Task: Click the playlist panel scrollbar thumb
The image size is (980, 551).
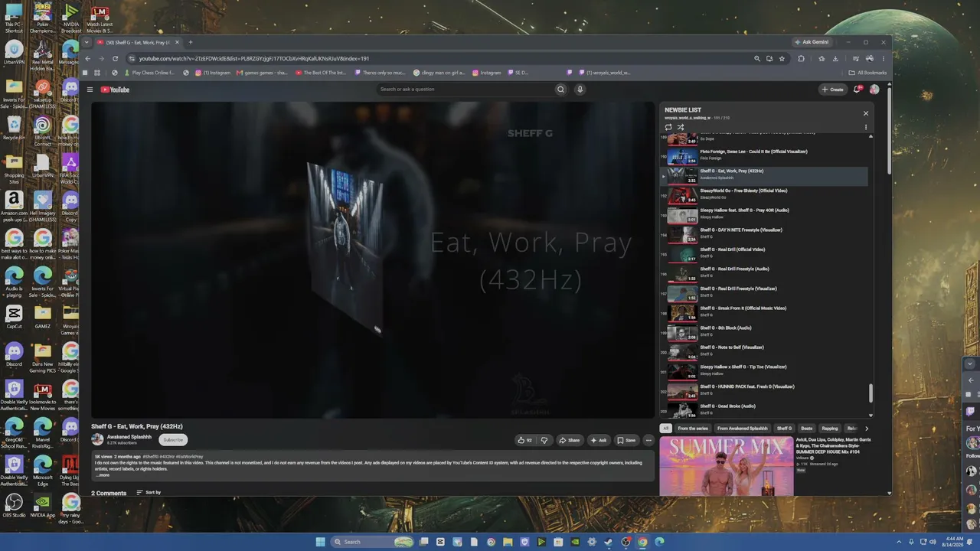Action: [x=871, y=393]
